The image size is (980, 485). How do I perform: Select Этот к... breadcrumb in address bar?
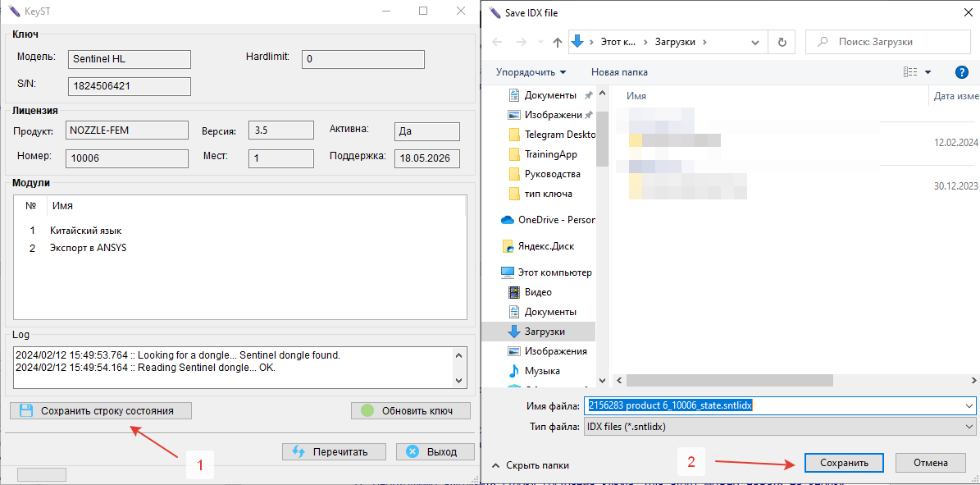(618, 42)
